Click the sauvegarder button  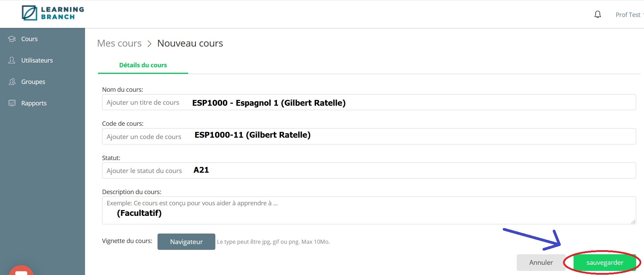tap(605, 262)
